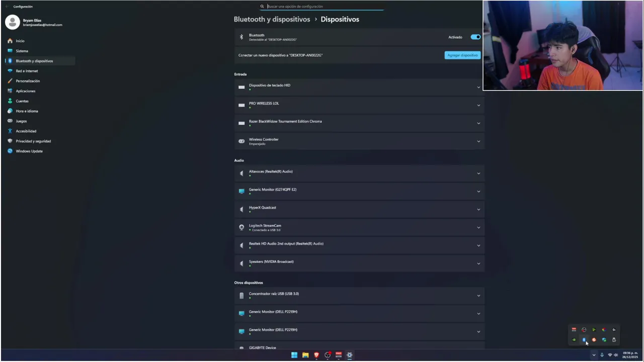Image resolution: width=644 pixels, height=362 pixels.
Task: Open Windows Security shield tray icon
Action: (604, 340)
